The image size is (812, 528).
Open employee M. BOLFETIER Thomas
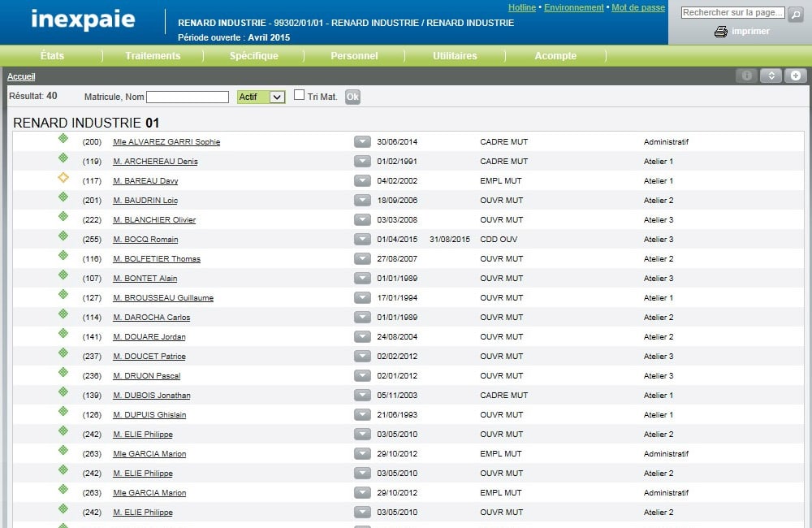coord(157,259)
